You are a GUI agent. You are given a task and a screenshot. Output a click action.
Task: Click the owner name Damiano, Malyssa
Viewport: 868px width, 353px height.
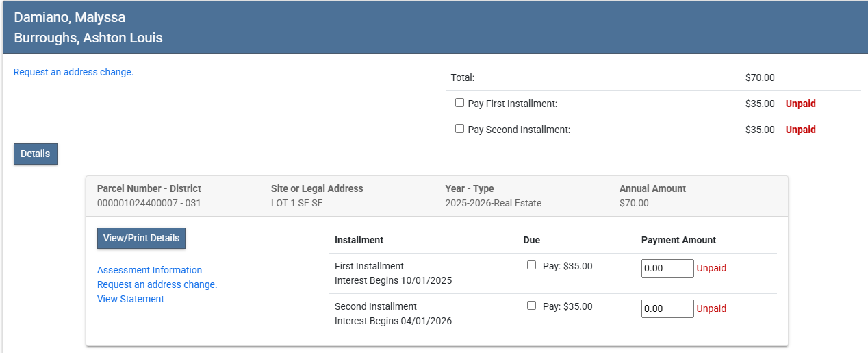click(x=69, y=17)
